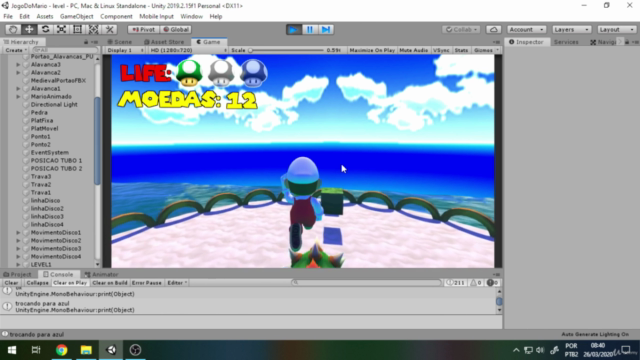The width and height of the screenshot is (640, 360).
Task: Select the Scale tool
Action: [x=61, y=29]
